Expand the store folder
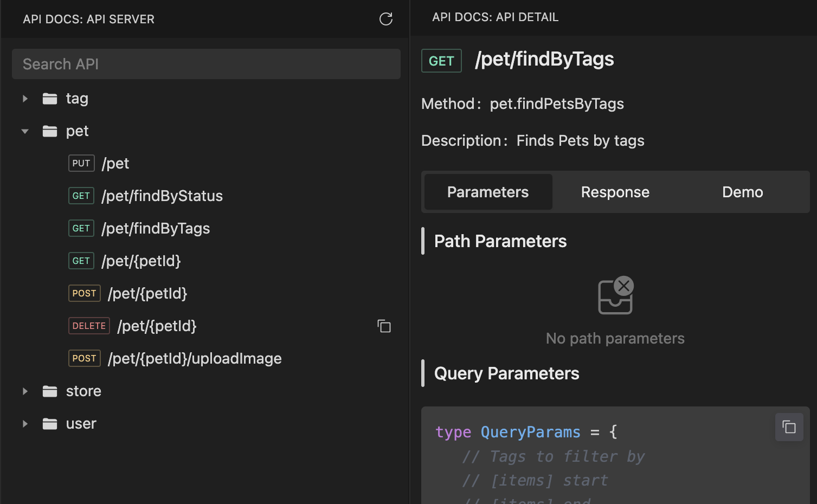The image size is (817, 504). coord(24,391)
